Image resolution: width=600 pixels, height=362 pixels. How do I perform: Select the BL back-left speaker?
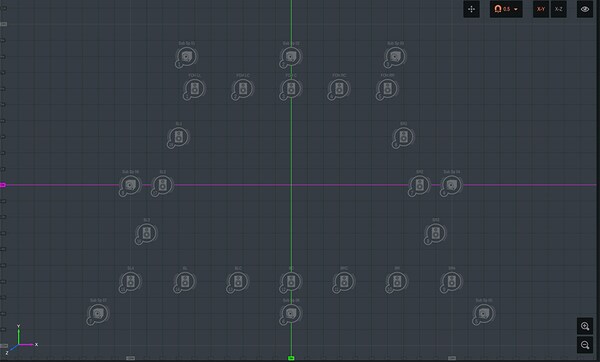pos(184,282)
